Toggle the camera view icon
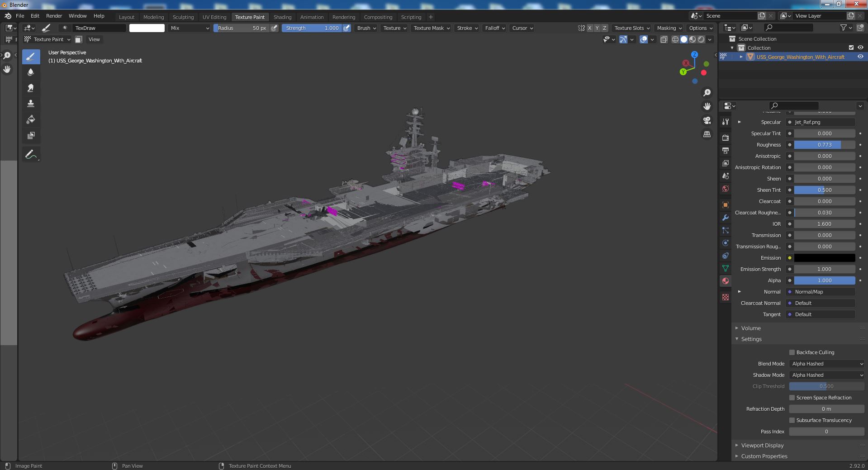 [x=707, y=120]
